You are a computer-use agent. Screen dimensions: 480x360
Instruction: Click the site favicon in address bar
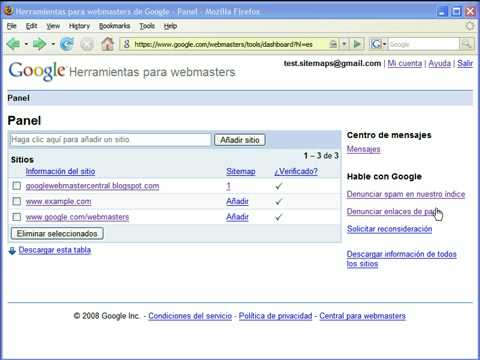[126, 44]
